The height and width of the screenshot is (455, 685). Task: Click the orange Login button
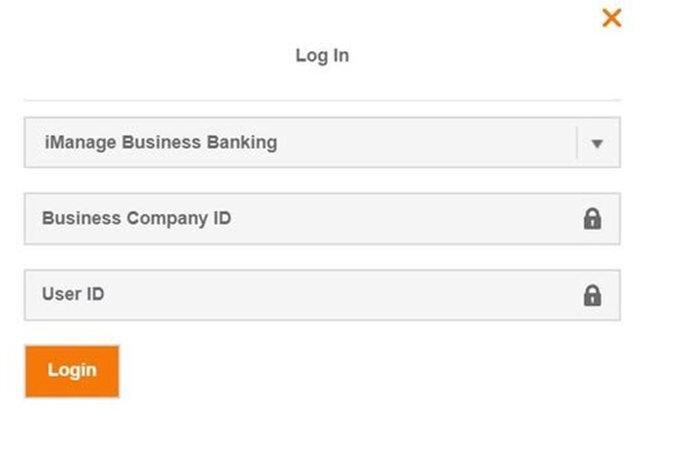tap(72, 371)
